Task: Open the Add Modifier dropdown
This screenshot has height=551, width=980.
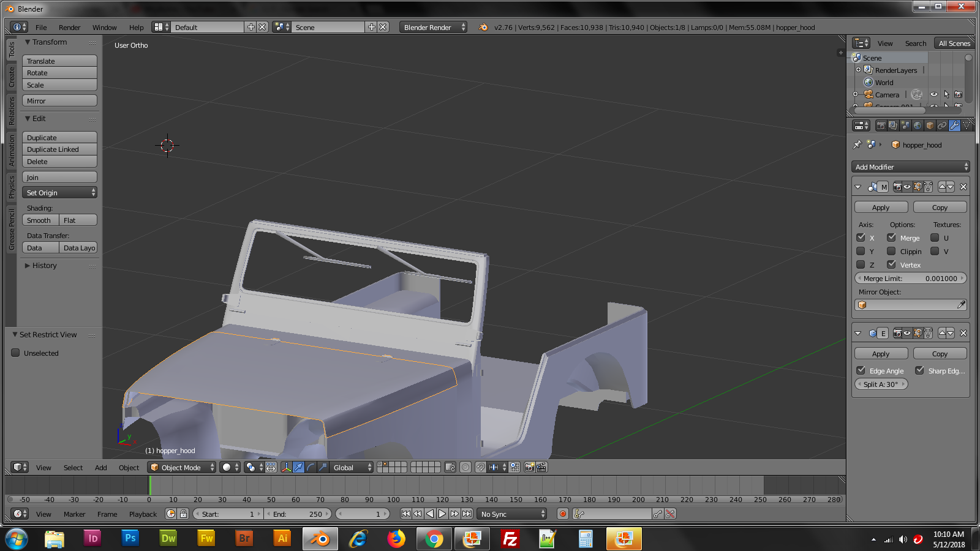Action: pos(910,167)
